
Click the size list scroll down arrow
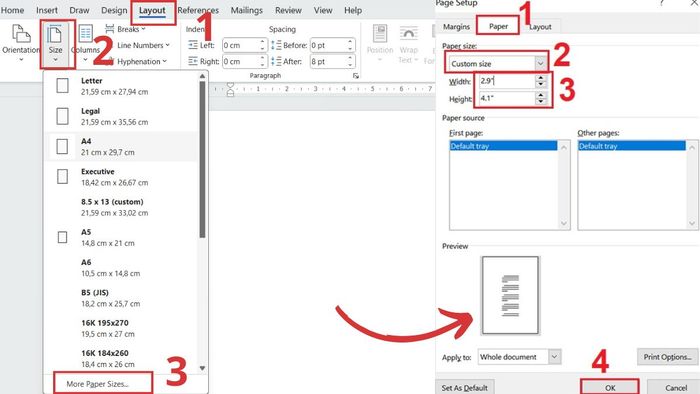(x=202, y=368)
